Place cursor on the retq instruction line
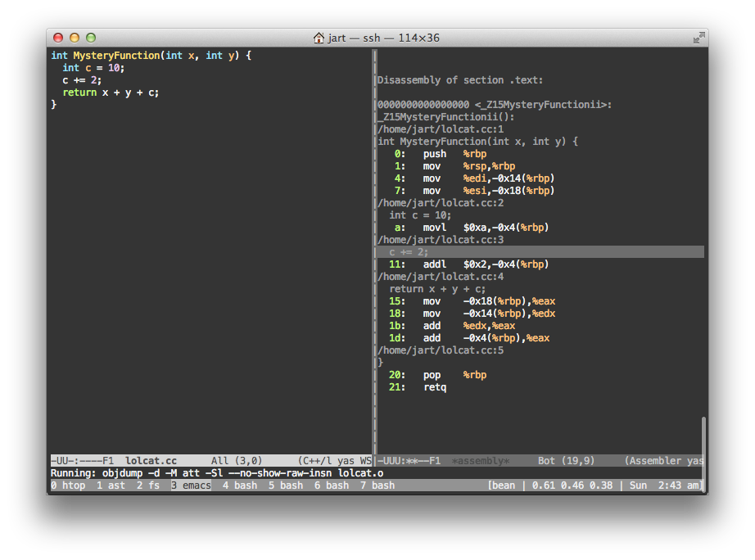Screen dimensions: 755x560 pos(434,387)
